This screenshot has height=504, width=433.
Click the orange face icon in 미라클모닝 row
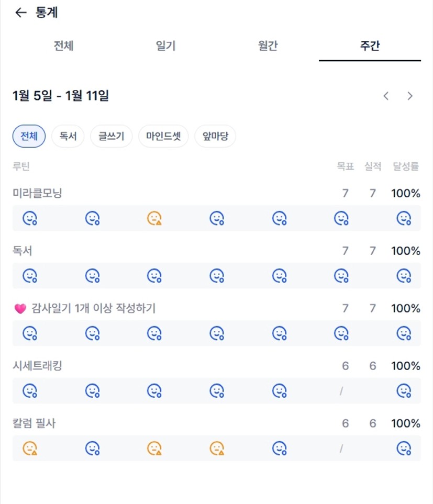[154, 218]
